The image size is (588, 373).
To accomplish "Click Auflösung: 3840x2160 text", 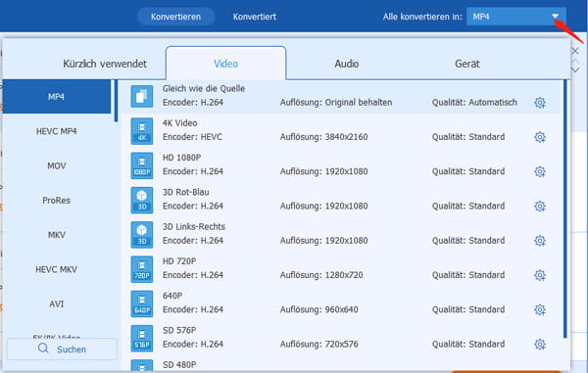I will [x=323, y=137].
